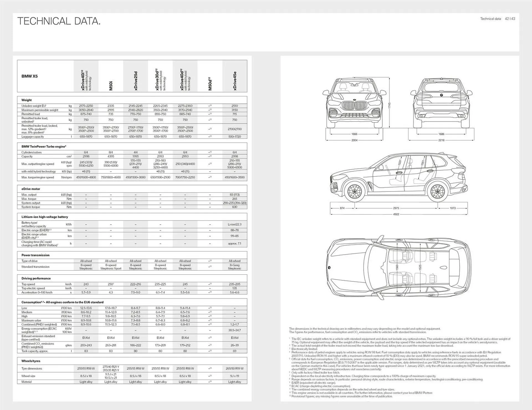Collapse the Wheels/tyres section header
532x410 pixels.
(30, 361)
